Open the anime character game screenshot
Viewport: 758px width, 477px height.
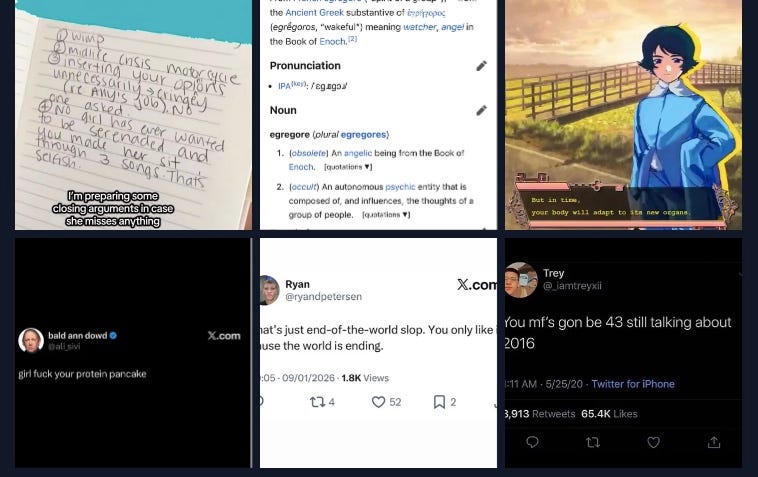coord(624,115)
